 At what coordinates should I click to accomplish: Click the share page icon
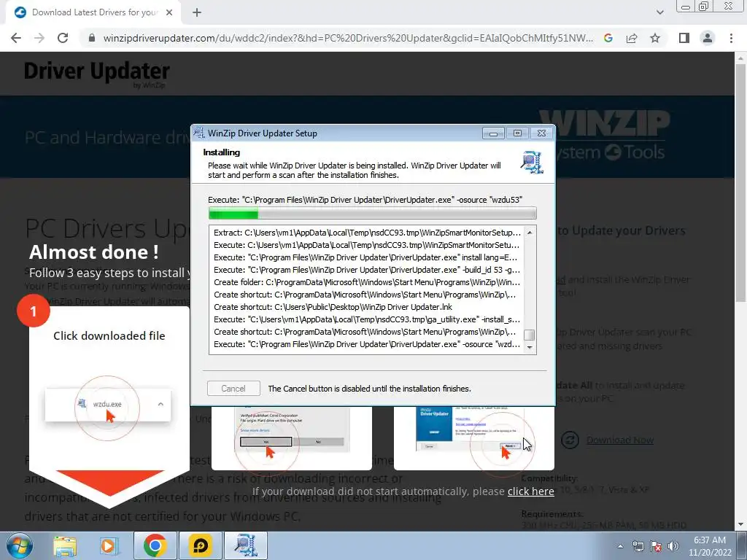(632, 38)
